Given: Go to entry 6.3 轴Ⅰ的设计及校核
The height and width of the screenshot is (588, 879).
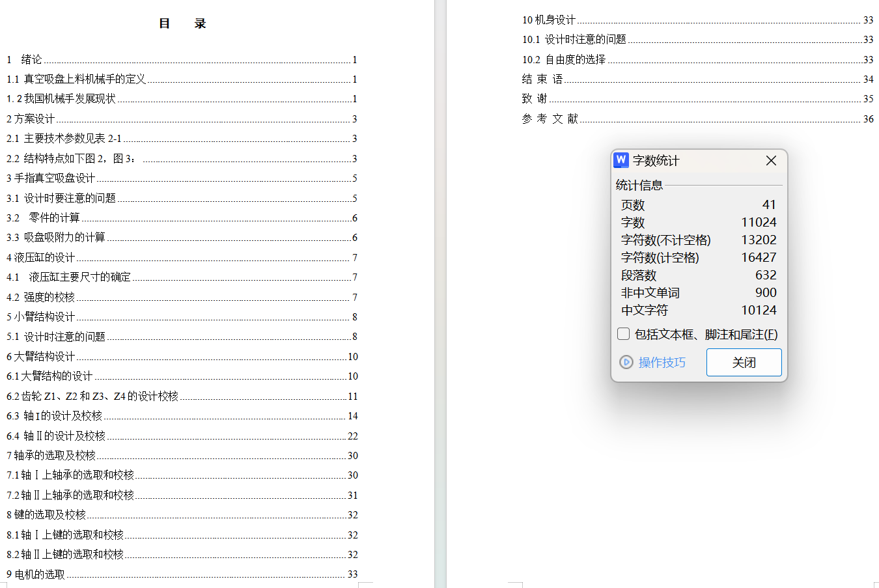Looking at the screenshot, I should pyautogui.click(x=182, y=415).
